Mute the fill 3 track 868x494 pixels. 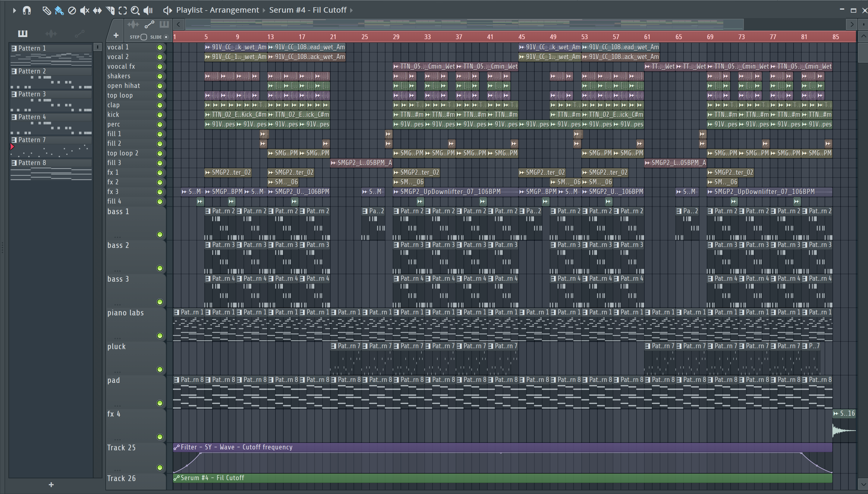[159, 163]
